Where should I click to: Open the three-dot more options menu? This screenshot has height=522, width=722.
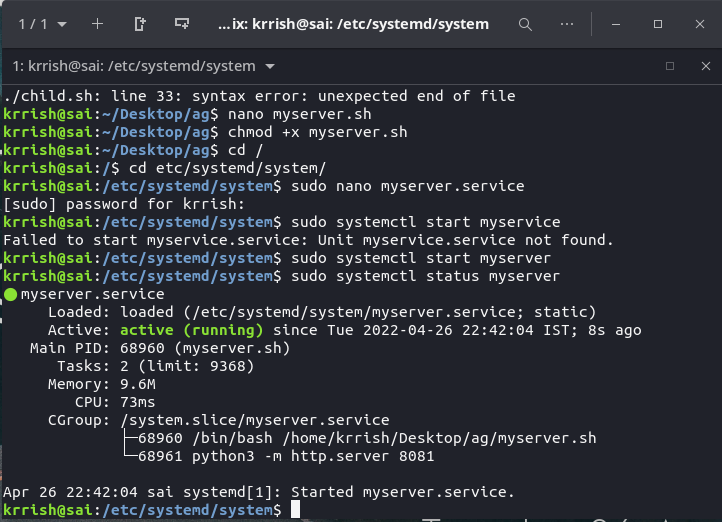coord(567,24)
